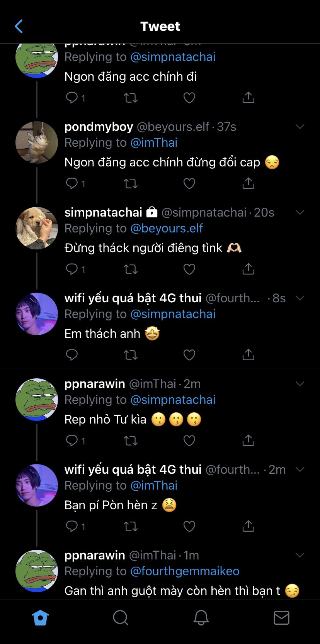Reply to pondmyboy's tweet
Viewport: 320px width, 644px height.
(72, 183)
